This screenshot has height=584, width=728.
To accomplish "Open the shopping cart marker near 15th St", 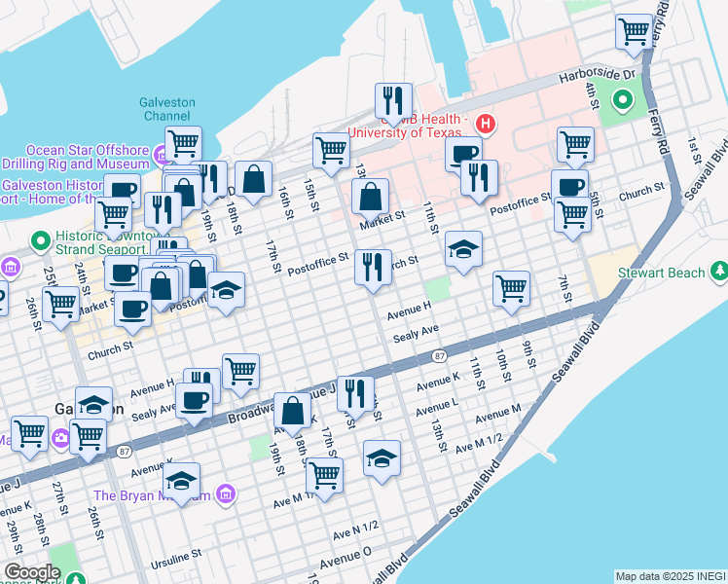I will tap(331, 151).
